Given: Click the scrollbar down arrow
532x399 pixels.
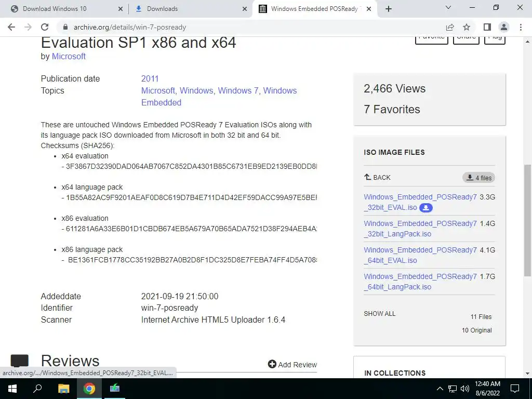Looking at the screenshot, I should click(x=527, y=374).
